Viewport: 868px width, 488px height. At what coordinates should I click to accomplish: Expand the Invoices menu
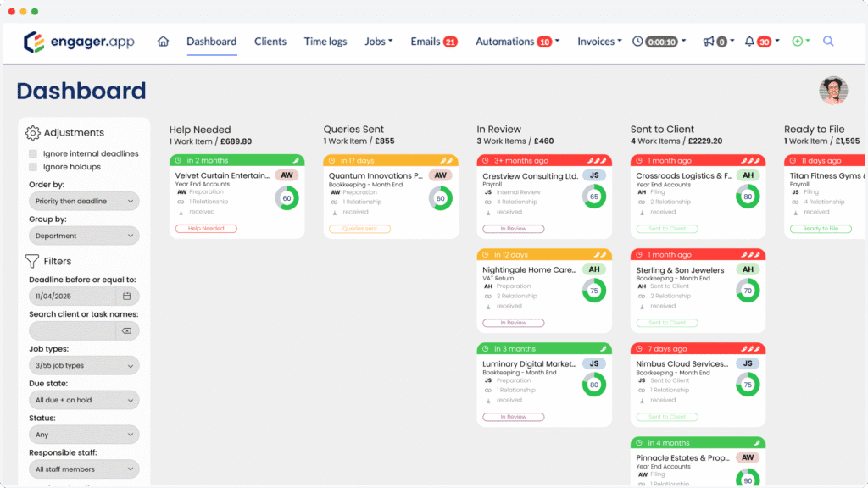point(599,42)
